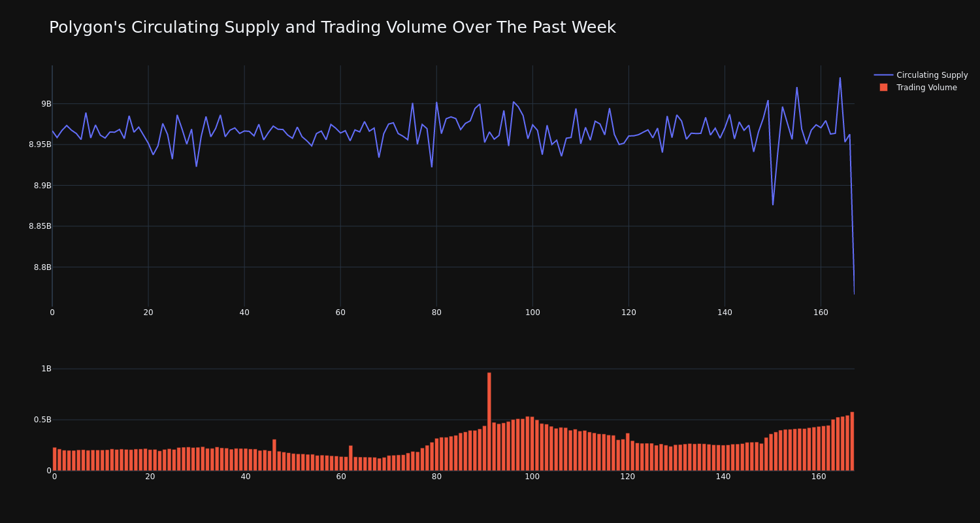The height and width of the screenshot is (523, 980).
Task: Click x-axis label 160 on volume chart
Action: pos(819,477)
